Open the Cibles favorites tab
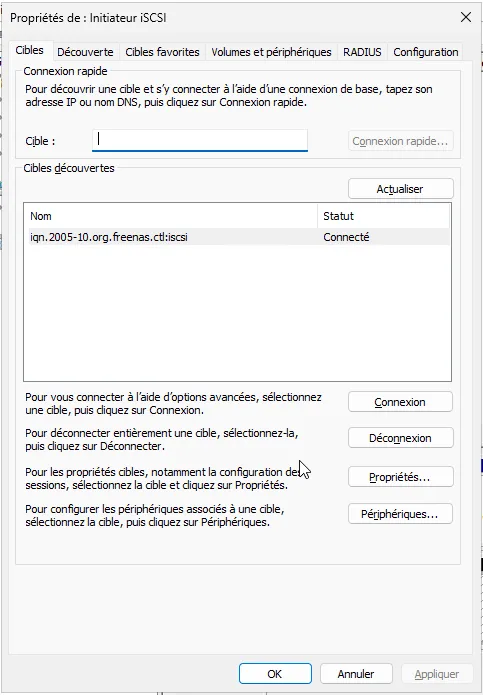483x695 pixels. tap(162, 52)
